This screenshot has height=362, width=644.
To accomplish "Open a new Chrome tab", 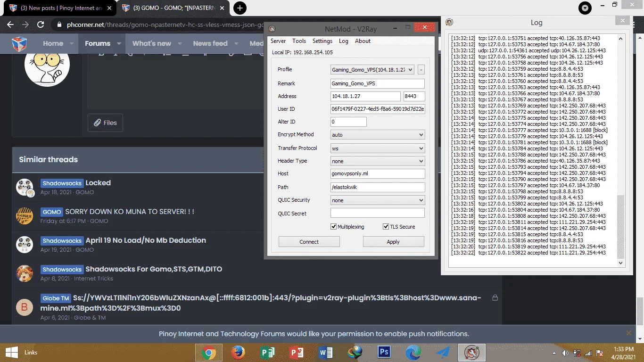I will (x=239, y=8).
